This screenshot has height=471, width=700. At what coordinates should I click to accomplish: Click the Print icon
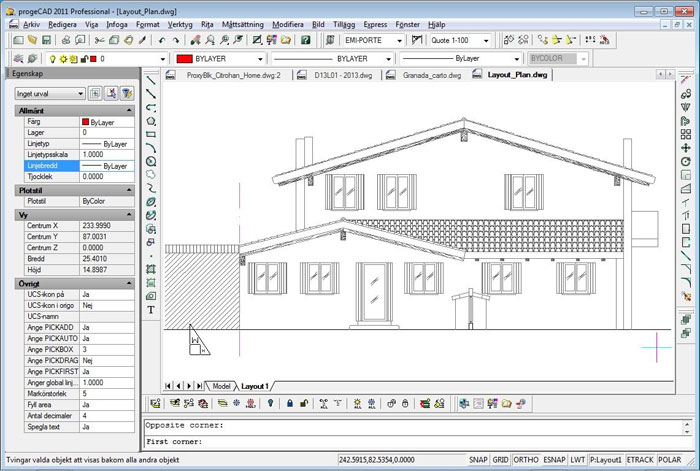66,40
